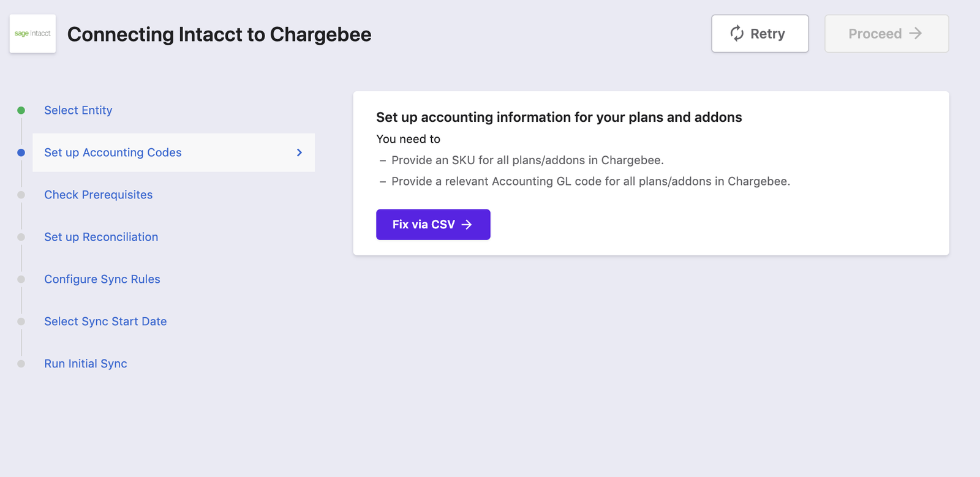The height and width of the screenshot is (477, 980).
Task: Open Run Initial Sync step
Action: click(x=86, y=364)
